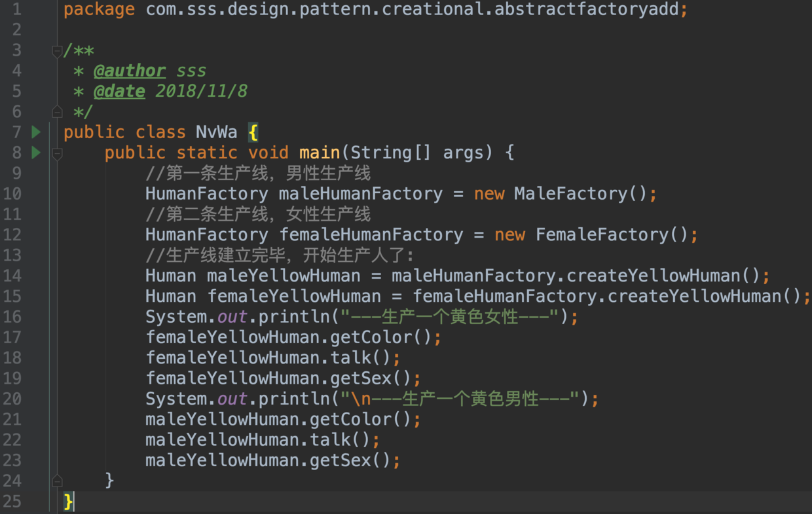
Task: Click maleYellowHuman.getColor() statement
Action: pos(283,419)
